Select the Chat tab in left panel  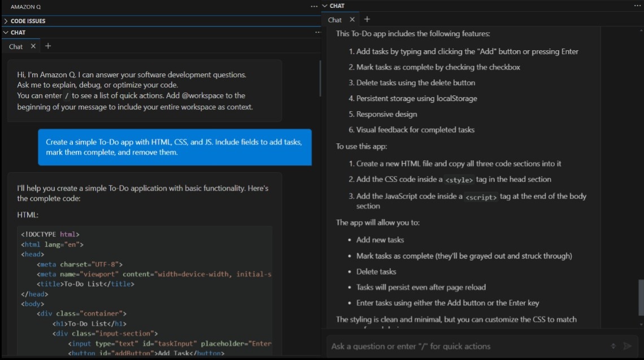click(x=16, y=46)
